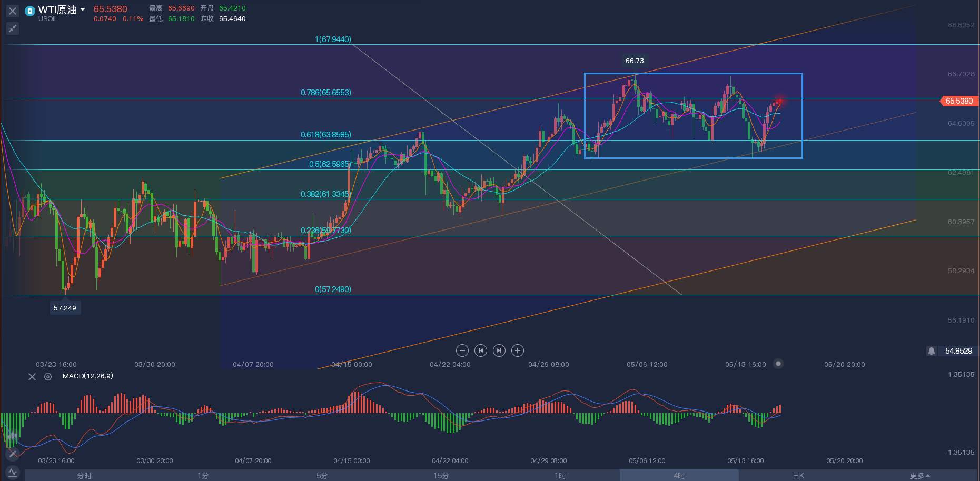This screenshot has width=980, height=481.
Task: Select the Fibonacci 0.786(65.6553) level label
Action: pyautogui.click(x=326, y=93)
